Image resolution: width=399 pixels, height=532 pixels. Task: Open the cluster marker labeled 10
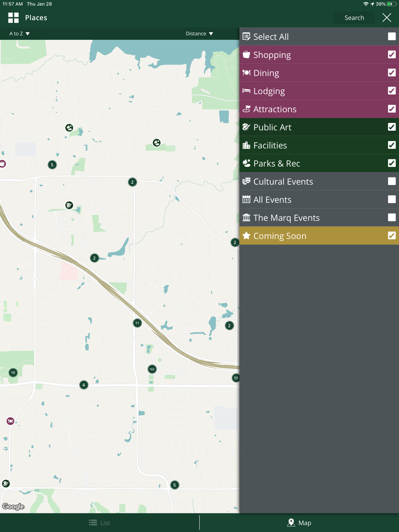tap(13, 372)
